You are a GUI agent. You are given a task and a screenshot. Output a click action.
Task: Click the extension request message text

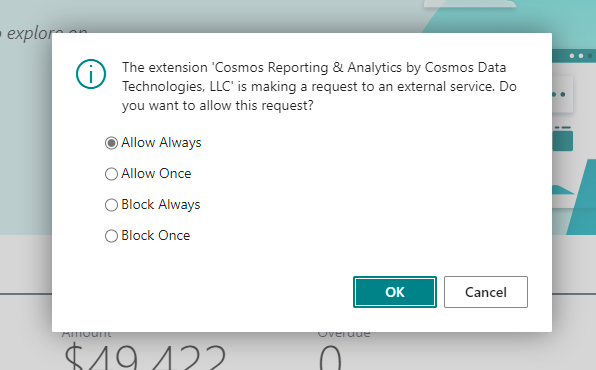click(319, 86)
